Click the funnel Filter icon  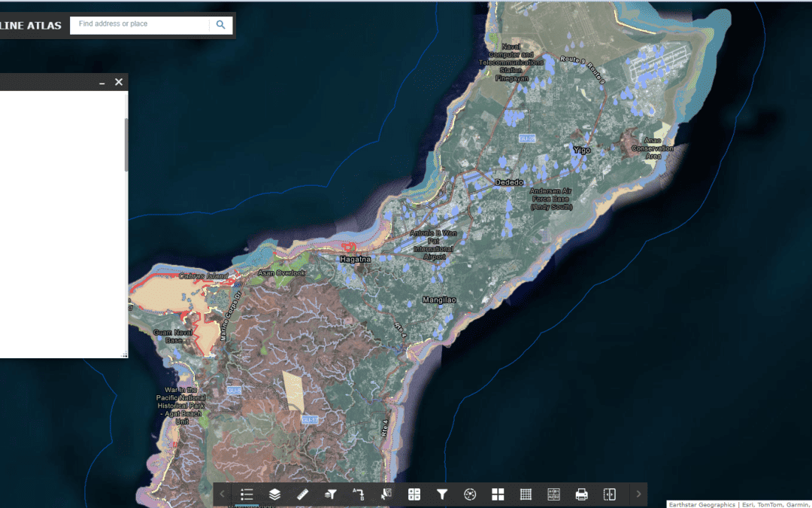point(442,494)
